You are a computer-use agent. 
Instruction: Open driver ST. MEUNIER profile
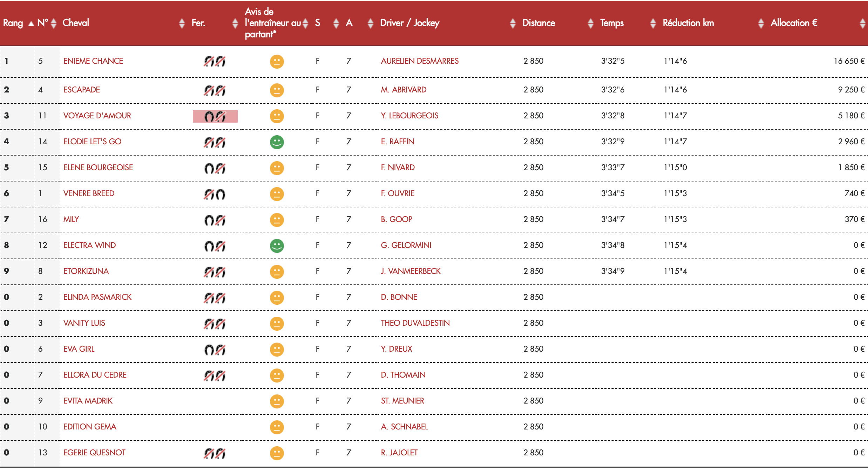(x=402, y=401)
